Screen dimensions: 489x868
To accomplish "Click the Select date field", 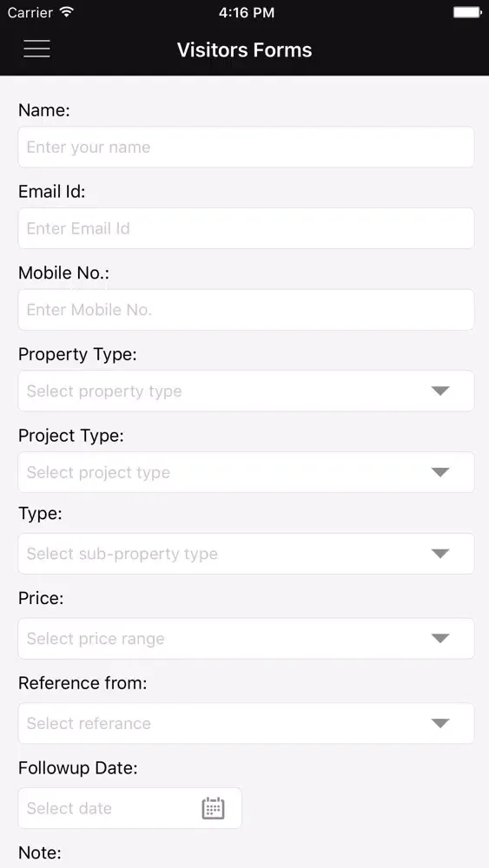I will click(x=129, y=808).
